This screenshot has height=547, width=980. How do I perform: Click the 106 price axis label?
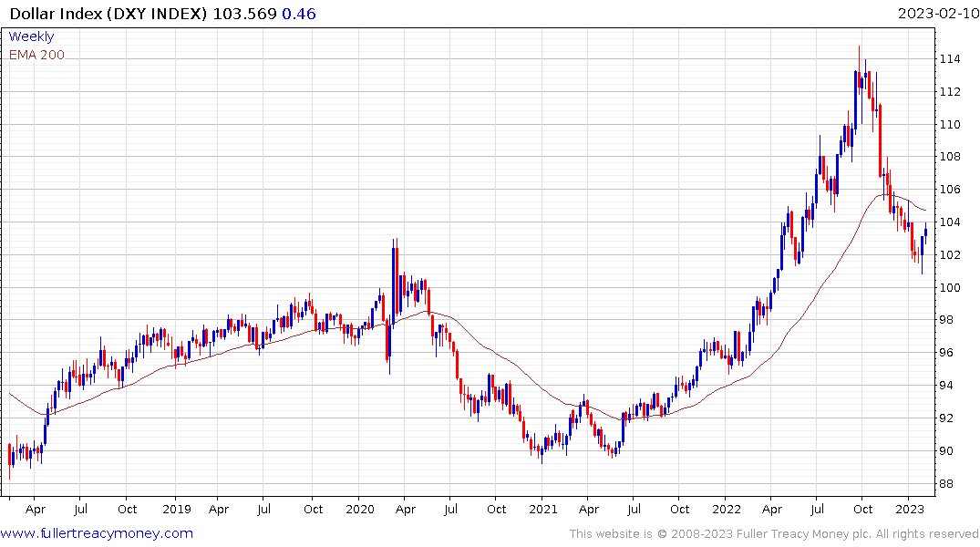[x=949, y=190]
